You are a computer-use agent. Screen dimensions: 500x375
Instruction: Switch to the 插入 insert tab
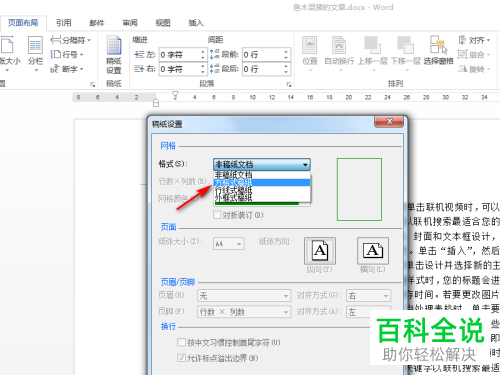(x=196, y=23)
